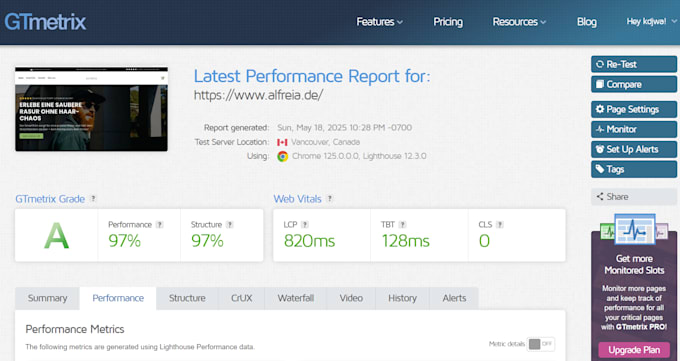Click the Performance 97% value
Screen dimensions: 680x361
pyautogui.click(x=124, y=241)
